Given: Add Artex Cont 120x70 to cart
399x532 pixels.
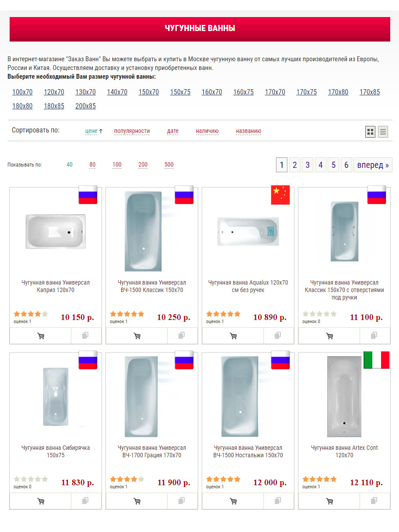Looking at the screenshot, I should tap(329, 501).
